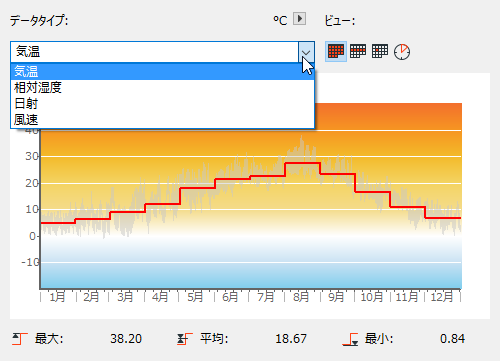Choose 風速 from the dropdown list
Viewport: 500px width, 361px height.
click(162, 119)
